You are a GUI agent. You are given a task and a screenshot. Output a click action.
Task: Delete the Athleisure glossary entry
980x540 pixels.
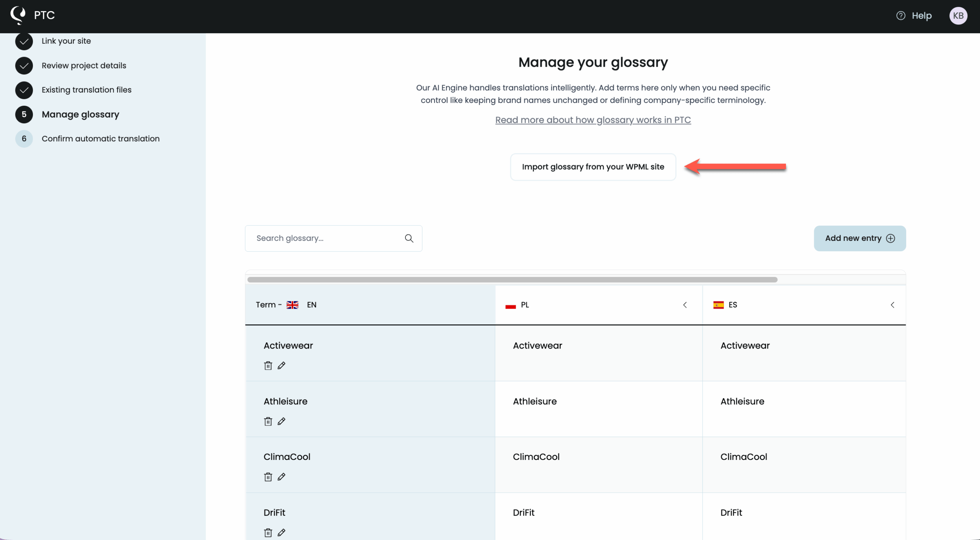(x=267, y=421)
